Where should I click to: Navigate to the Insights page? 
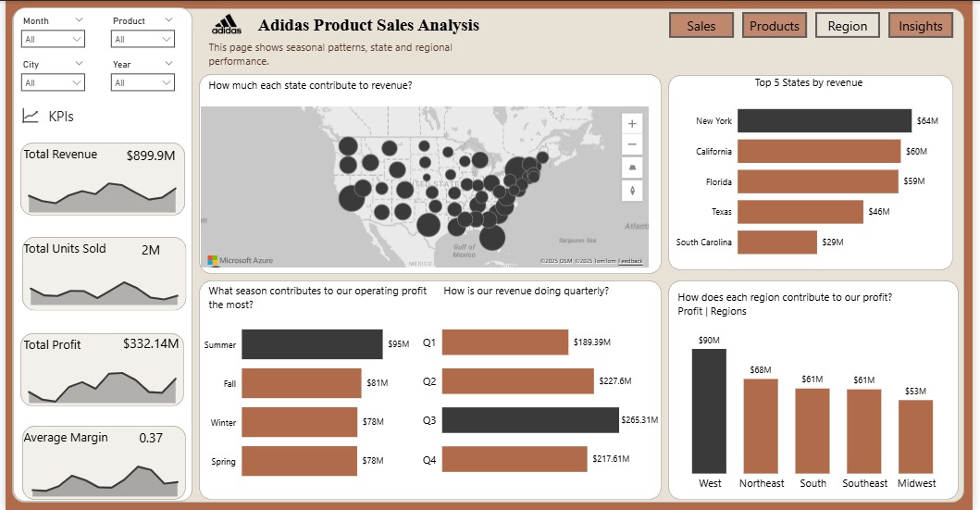point(921,26)
